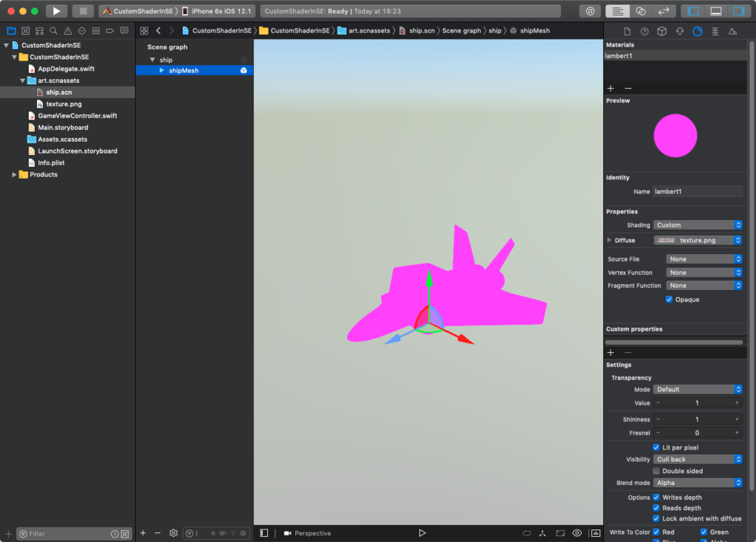Open the Blend mode Alpha dropdown

(698, 483)
